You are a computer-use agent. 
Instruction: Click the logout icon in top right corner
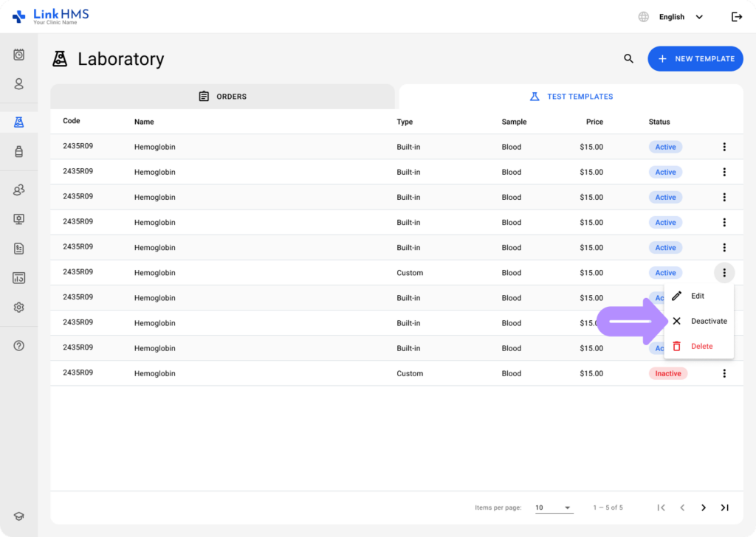pyautogui.click(x=736, y=16)
